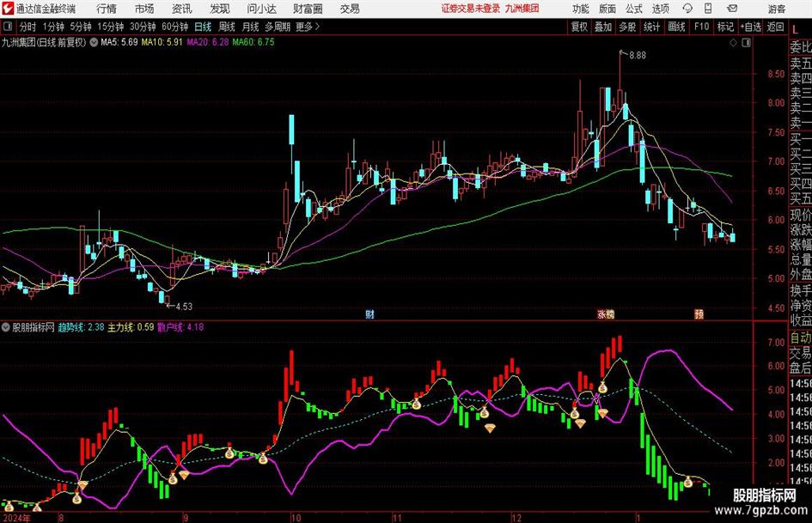Open the headset customer service icon
Screen dimensions: 812x523
tap(687, 9)
